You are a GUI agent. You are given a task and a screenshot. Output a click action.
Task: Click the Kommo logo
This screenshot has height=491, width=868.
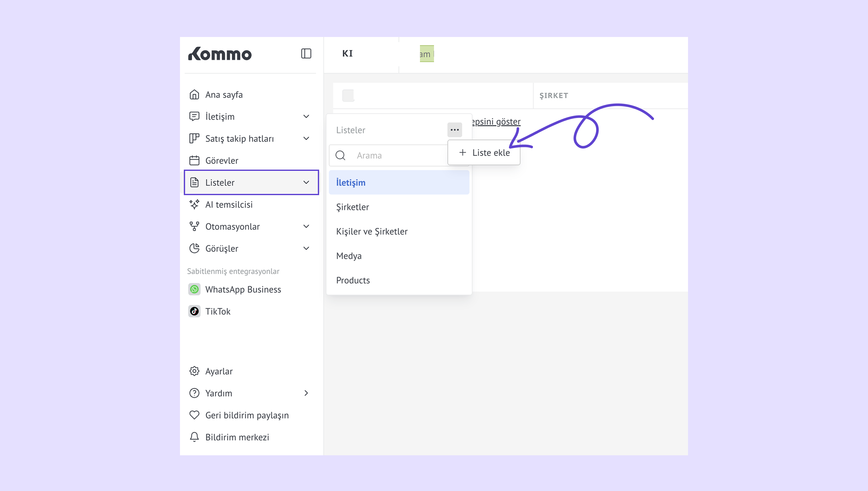220,54
